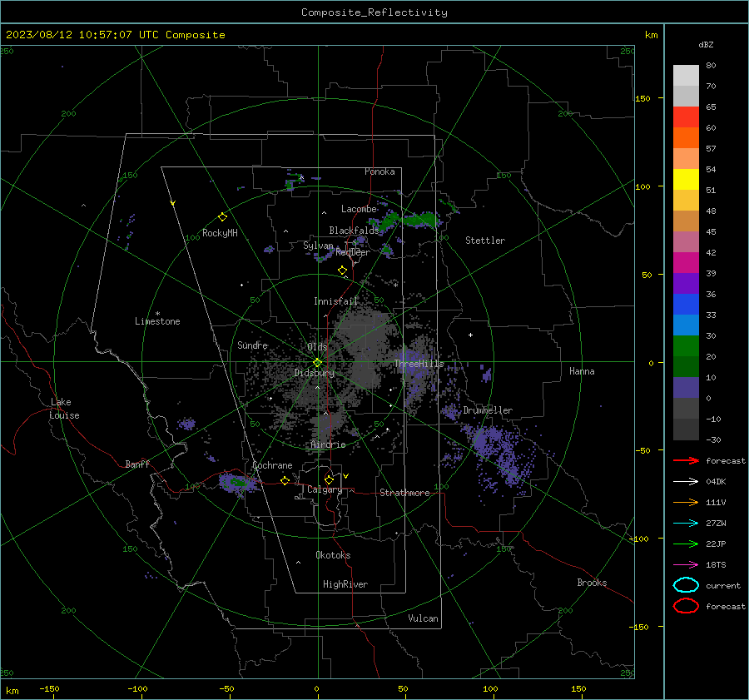
Task: Click yellow diamond marker above RockyMH label
Action: tap(222, 217)
